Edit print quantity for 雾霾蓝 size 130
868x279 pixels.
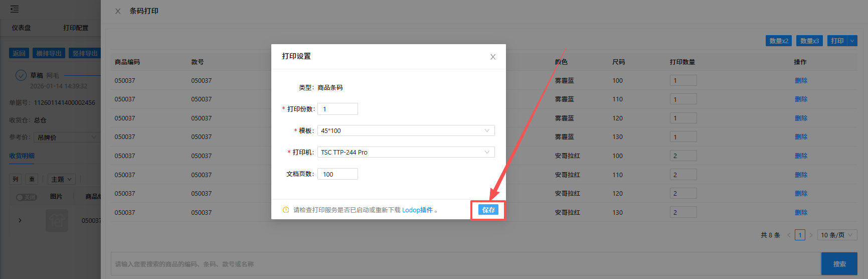[x=683, y=137]
